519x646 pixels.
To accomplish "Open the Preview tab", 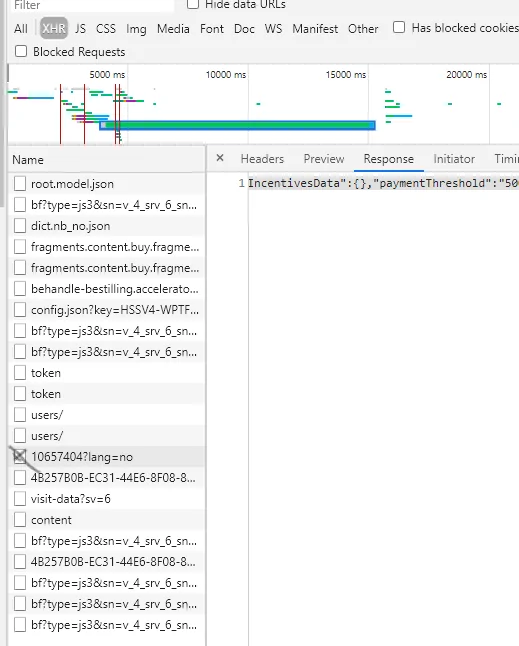I will (x=324, y=159).
